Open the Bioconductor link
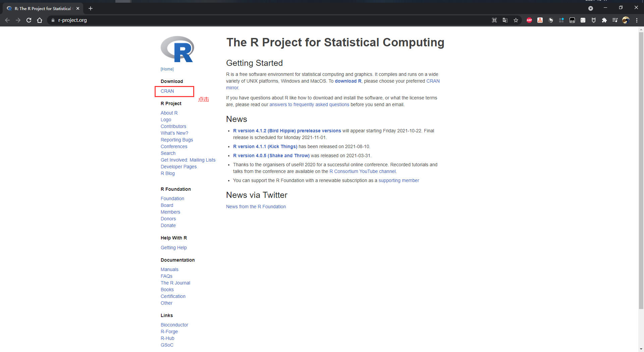644x352 pixels. tap(174, 325)
